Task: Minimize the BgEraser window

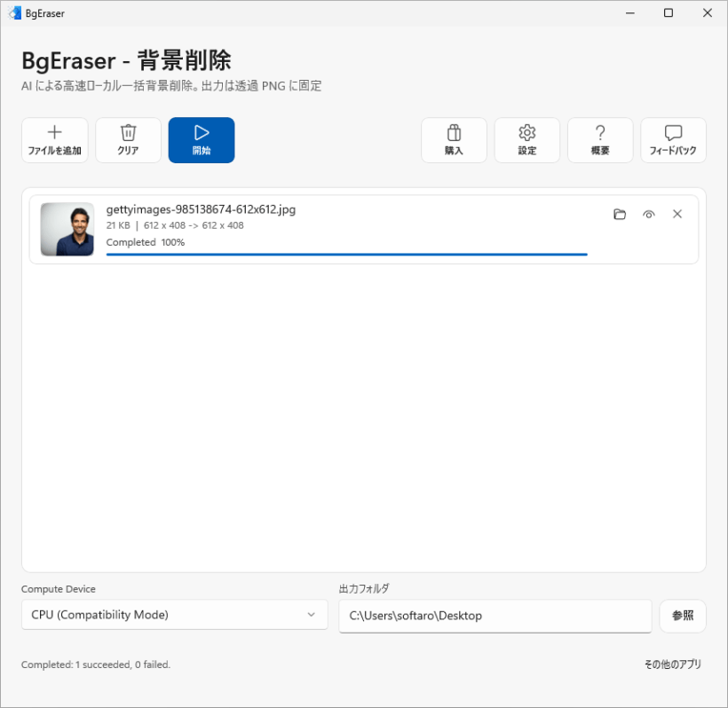Action: tap(630, 13)
